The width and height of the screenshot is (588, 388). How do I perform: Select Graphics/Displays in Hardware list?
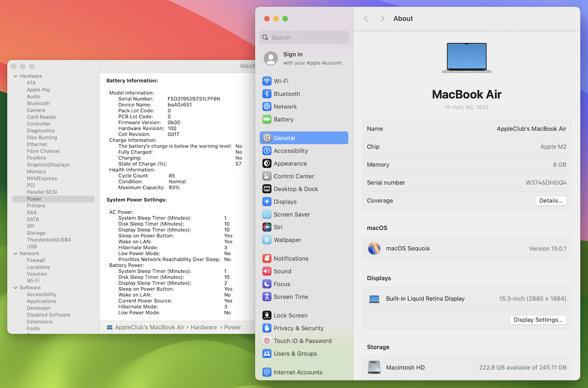click(x=48, y=165)
